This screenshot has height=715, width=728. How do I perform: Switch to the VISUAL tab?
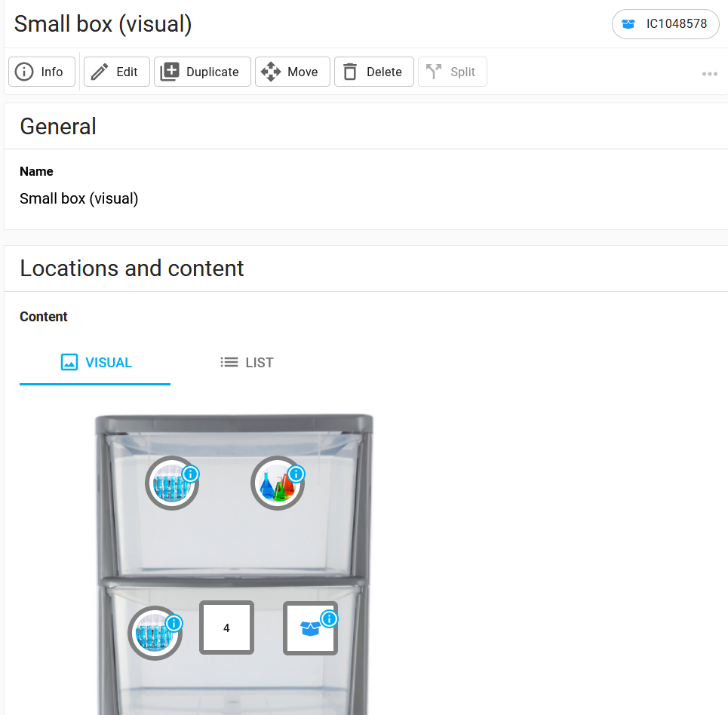[95, 363]
